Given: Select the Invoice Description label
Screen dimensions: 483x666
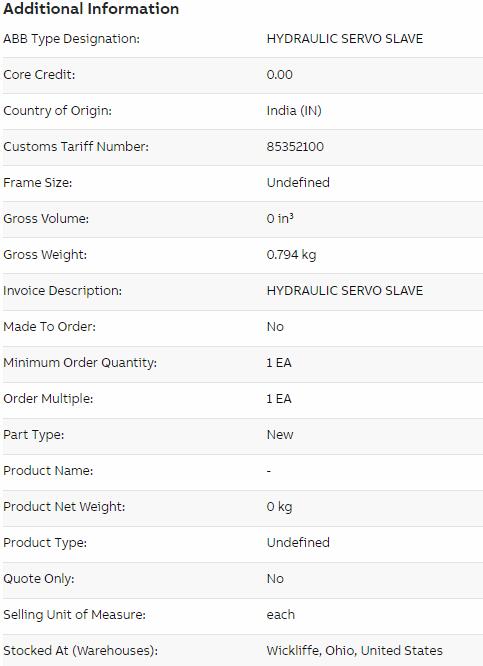Looking at the screenshot, I should click(x=62, y=291).
